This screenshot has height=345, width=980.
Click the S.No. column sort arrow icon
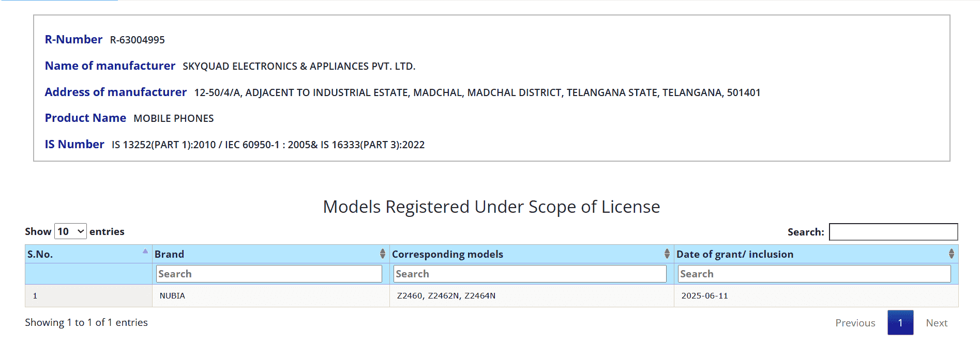(145, 252)
